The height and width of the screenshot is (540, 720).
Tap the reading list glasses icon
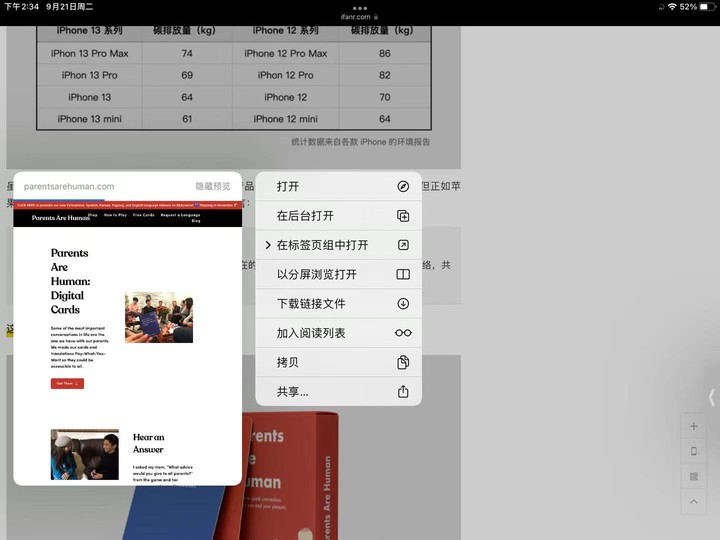point(403,333)
